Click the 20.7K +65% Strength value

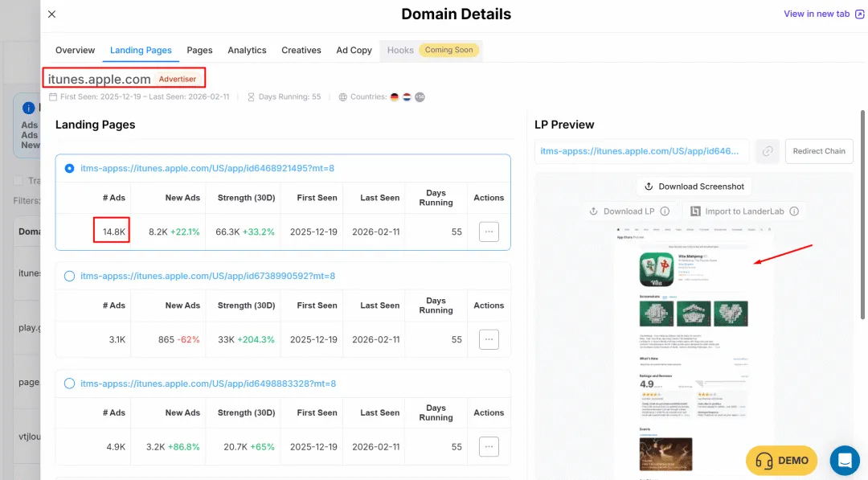(249, 447)
